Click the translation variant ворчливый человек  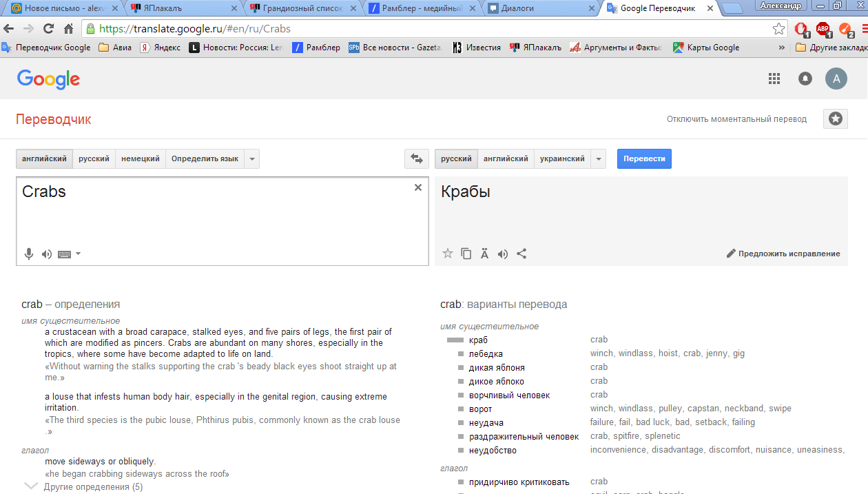pyautogui.click(x=509, y=395)
